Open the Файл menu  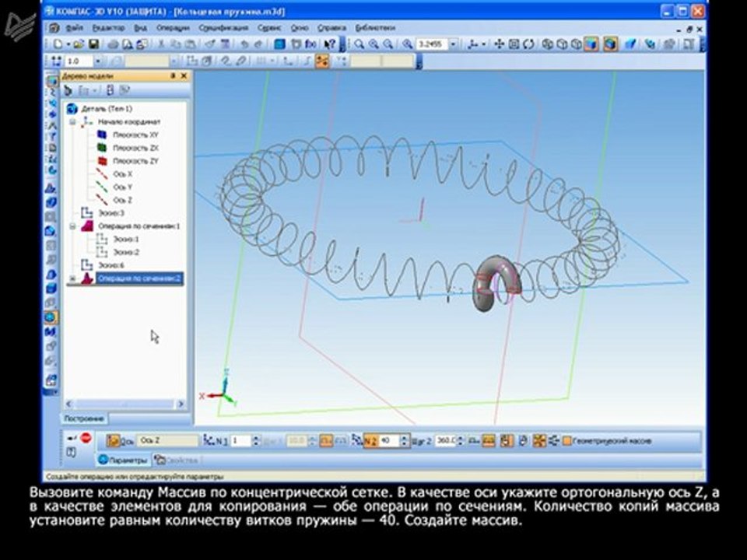pyautogui.click(x=75, y=28)
